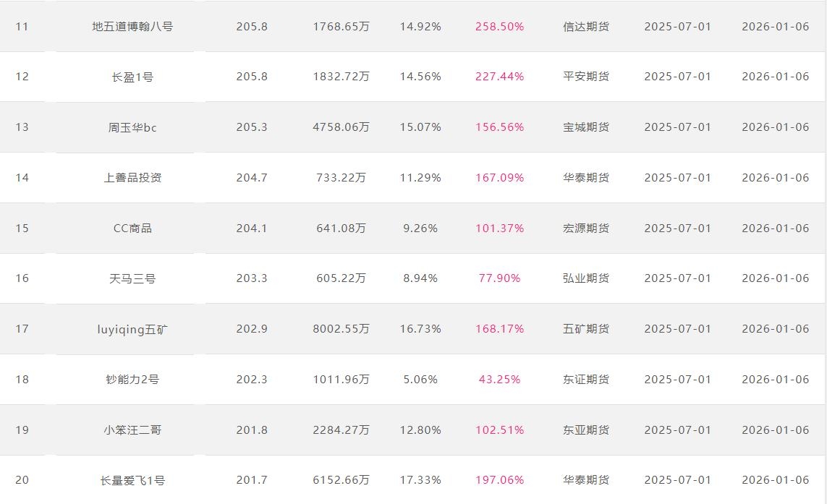Select the 东亚期货 broker name

pyautogui.click(x=586, y=430)
